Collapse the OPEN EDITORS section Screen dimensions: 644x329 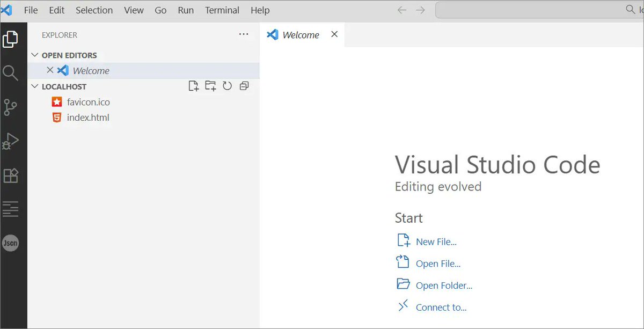click(x=34, y=55)
